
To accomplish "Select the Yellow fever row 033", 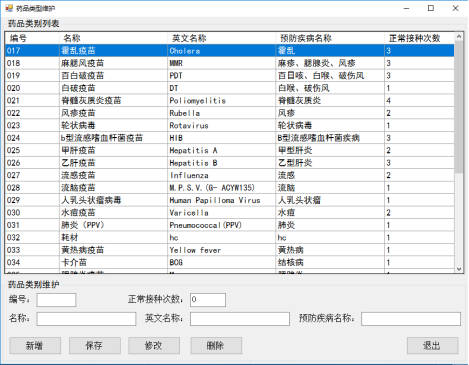I will click(230, 250).
